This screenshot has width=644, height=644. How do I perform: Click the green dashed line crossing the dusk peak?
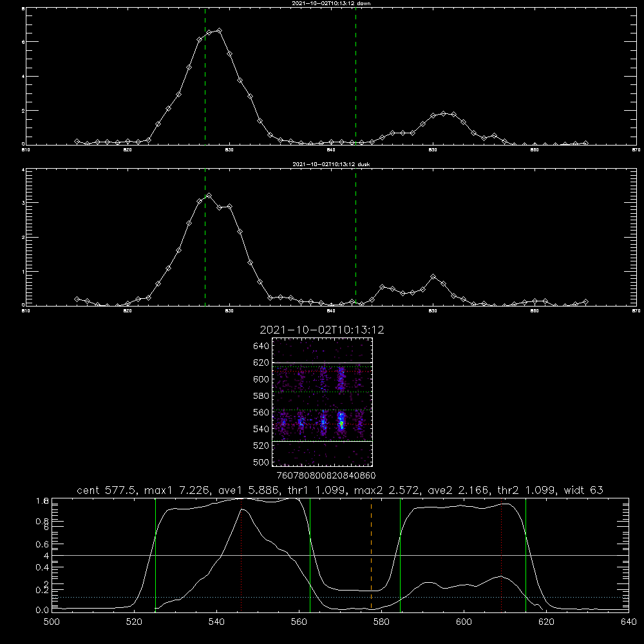click(205, 238)
